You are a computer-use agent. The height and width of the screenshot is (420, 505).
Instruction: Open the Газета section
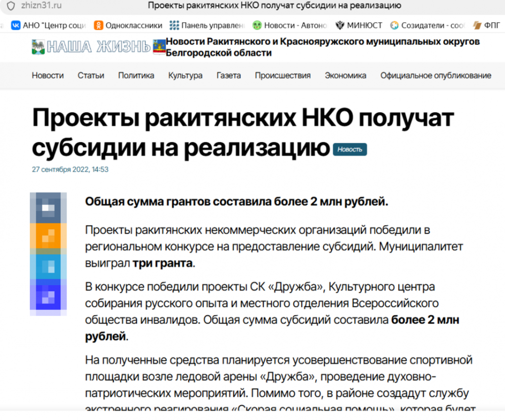tap(229, 76)
